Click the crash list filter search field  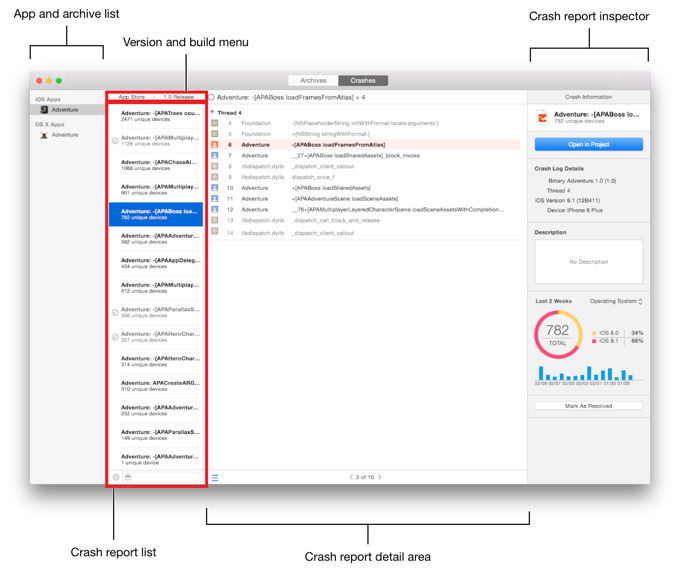tap(161, 477)
